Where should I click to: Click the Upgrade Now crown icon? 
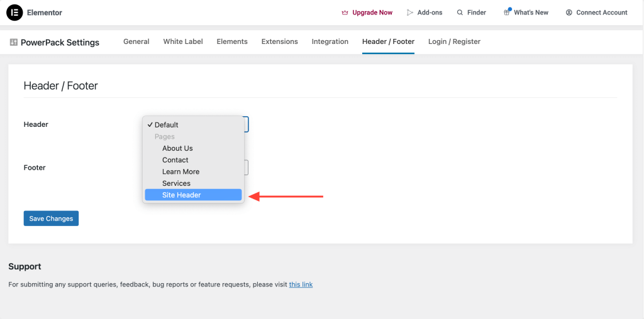point(345,13)
